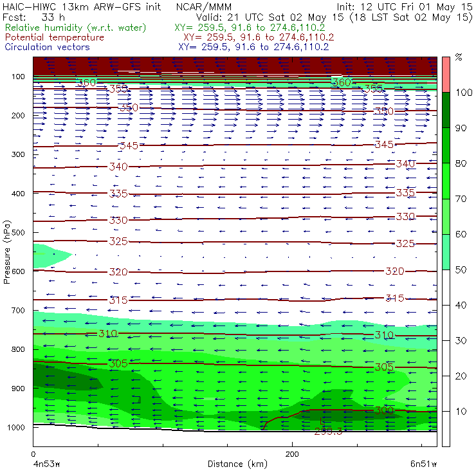The image size is (476, 476).
Task: Click the 80-90% green colorbar segment
Action: (446, 145)
